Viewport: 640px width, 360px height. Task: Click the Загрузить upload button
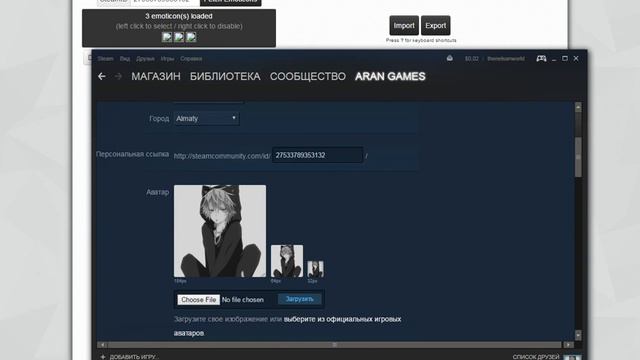300,299
